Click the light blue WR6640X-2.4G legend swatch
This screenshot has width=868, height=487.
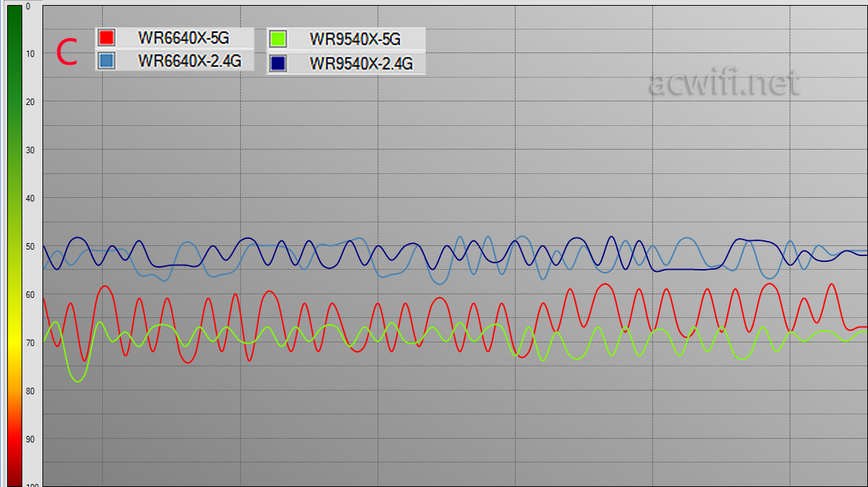pyautogui.click(x=106, y=60)
